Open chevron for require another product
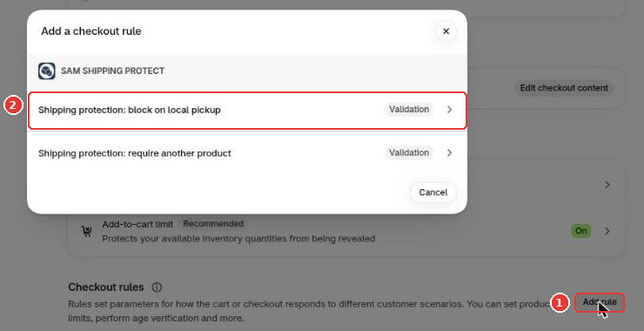Image resolution: width=644 pixels, height=331 pixels. pyautogui.click(x=450, y=152)
